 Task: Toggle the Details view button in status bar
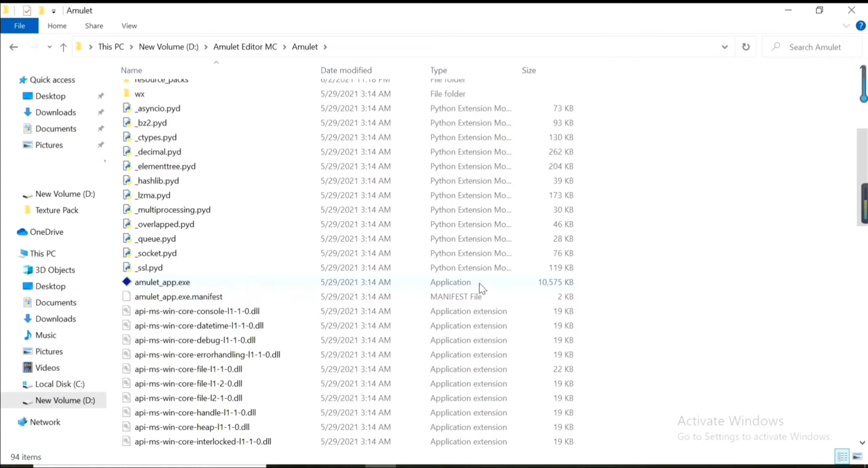point(842,456)
